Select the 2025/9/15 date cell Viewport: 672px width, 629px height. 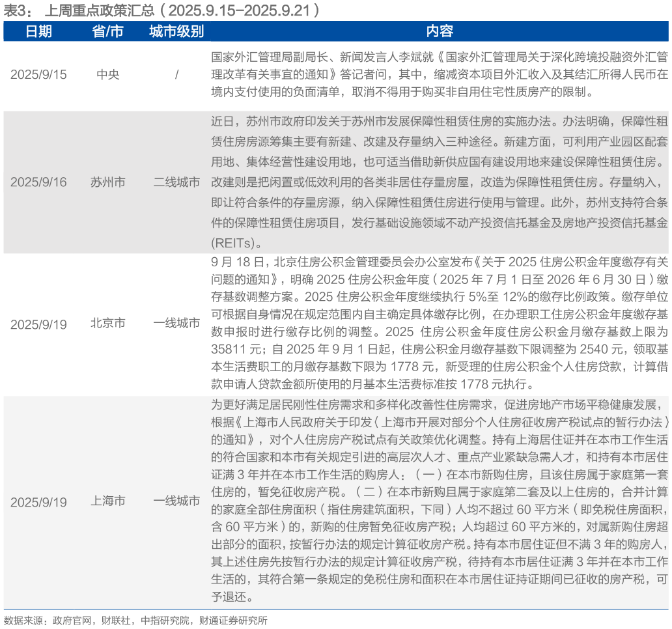(x=38, y=74)
